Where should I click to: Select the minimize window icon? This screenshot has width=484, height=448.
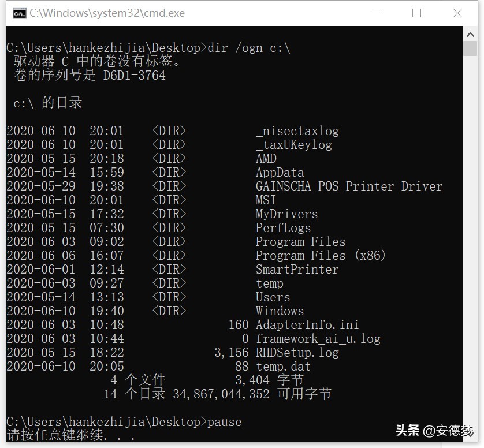pos(377,13)
